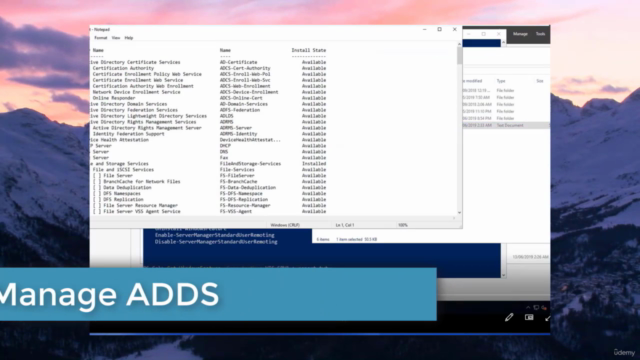The image size is (640, 360).
Task: Open the Help menu in Notepad
Action: [x=129, y=38]
